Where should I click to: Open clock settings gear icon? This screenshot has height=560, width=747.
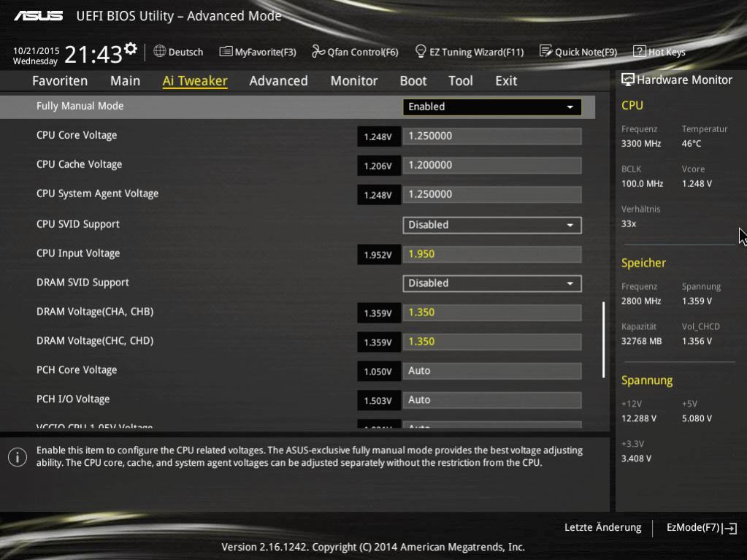pos(131,49)
